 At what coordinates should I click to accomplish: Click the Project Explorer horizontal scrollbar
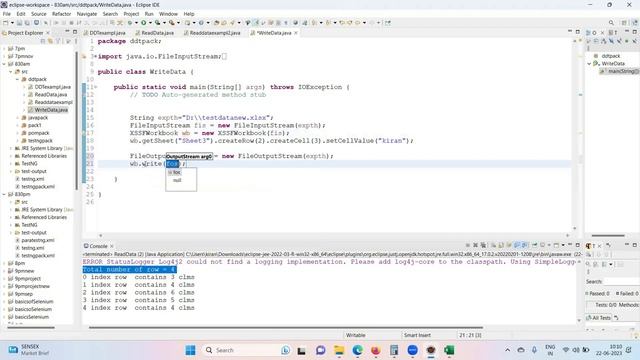point(31,327)
